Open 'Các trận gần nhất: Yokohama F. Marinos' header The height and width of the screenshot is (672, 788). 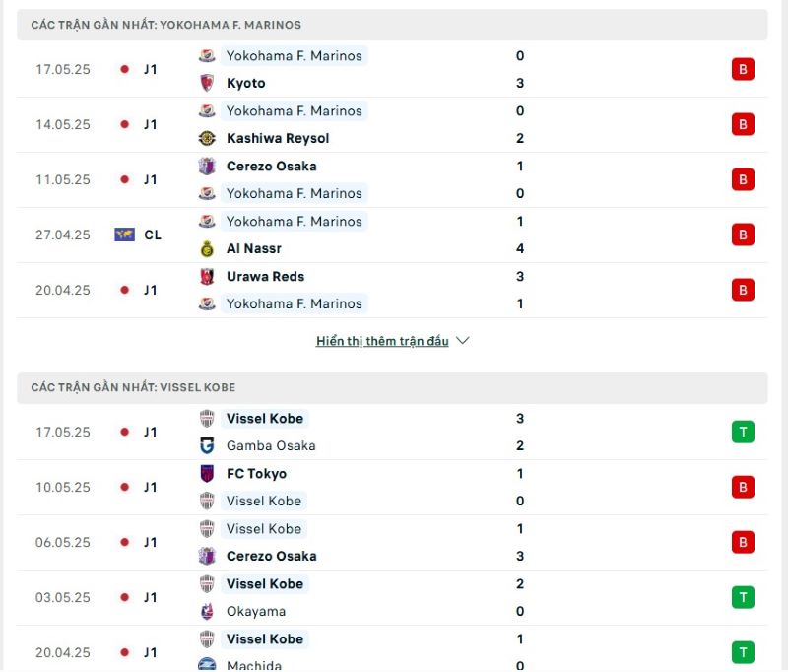pyautogui.click(x=165, y=24)
